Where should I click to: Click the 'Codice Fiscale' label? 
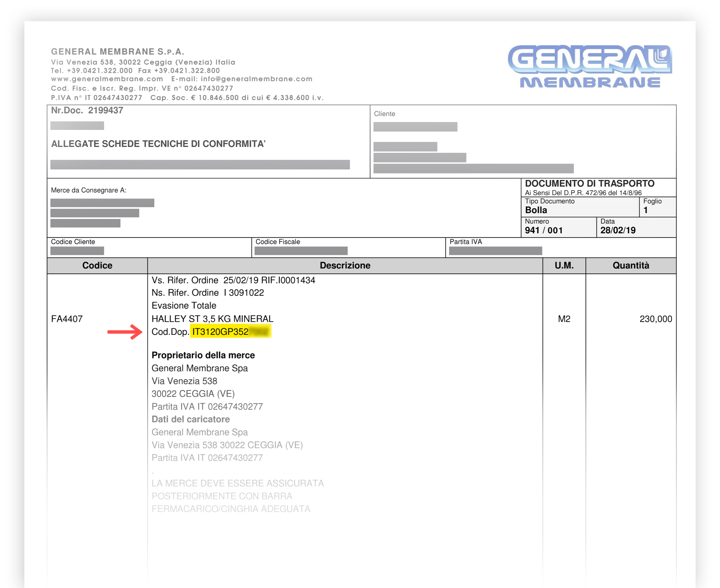pos(278,242)
